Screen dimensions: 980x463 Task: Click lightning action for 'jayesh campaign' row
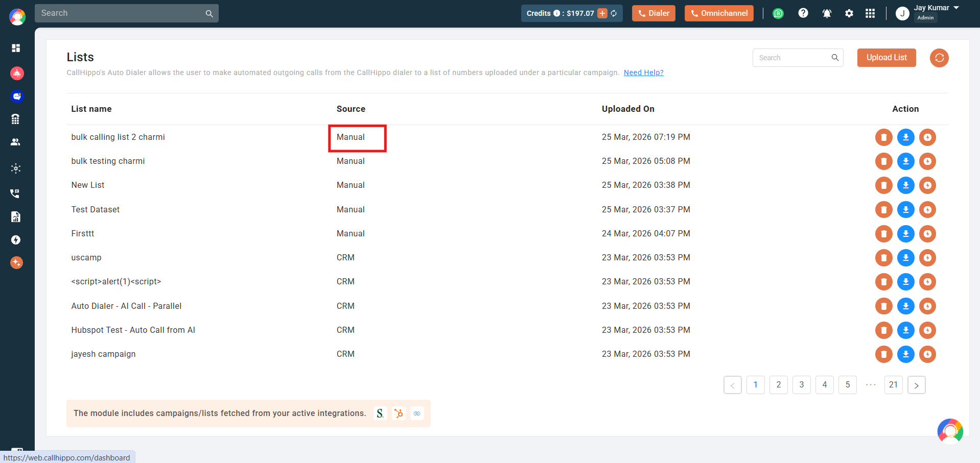tap(928, 354)
